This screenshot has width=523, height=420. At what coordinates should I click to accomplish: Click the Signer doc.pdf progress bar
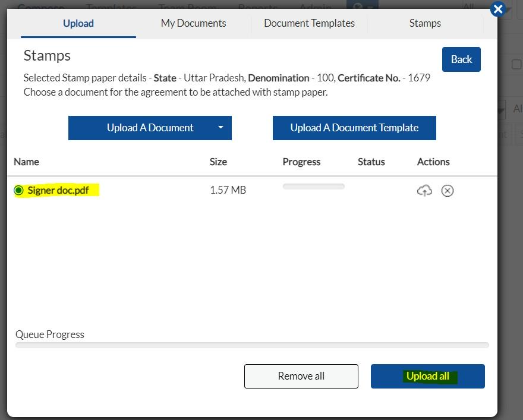coord(314,187)
